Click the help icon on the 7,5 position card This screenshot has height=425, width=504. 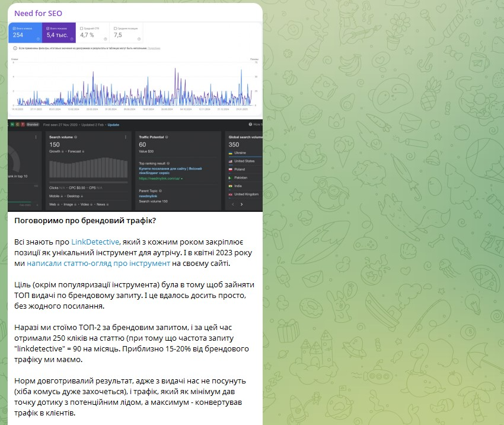(139, 39)
